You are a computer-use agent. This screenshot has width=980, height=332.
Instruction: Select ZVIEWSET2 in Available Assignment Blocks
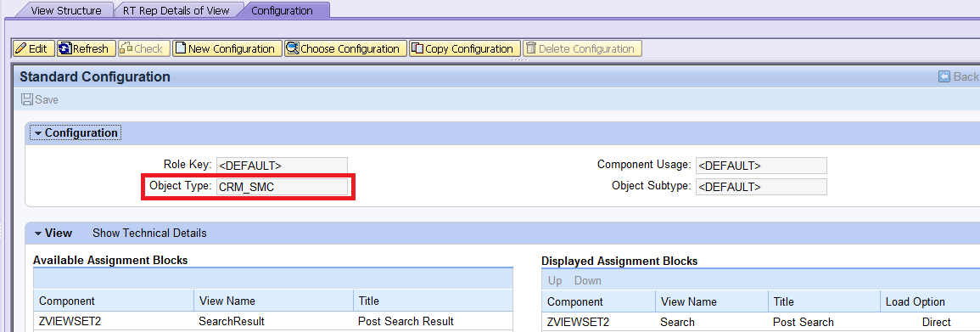113,321
